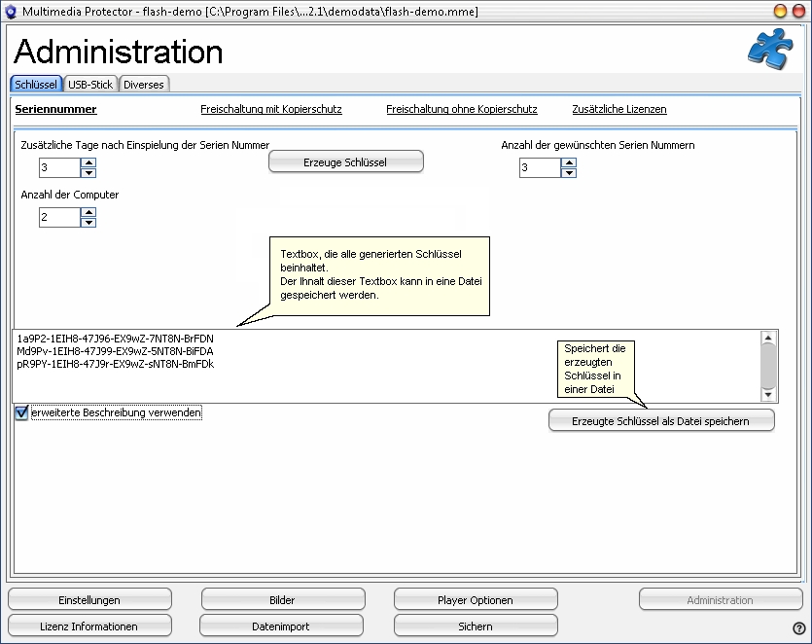The width and height of the screenshot is (812, 644).
Task: Go to Lizenz Informationen
Action: coord(89,626)
